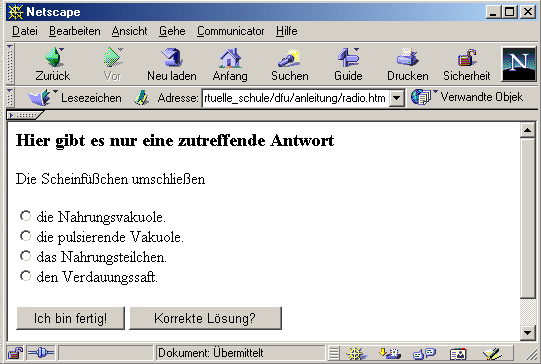This screenshot has width=541, height=364.
Task: Print the page with Drucken
Action: (x=407, y=65)
